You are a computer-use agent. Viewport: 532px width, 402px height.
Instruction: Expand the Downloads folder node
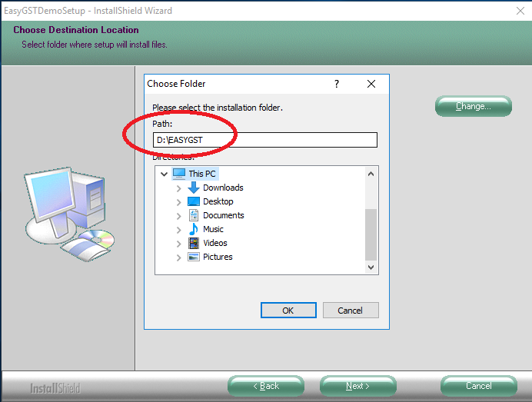coord(179,188)
